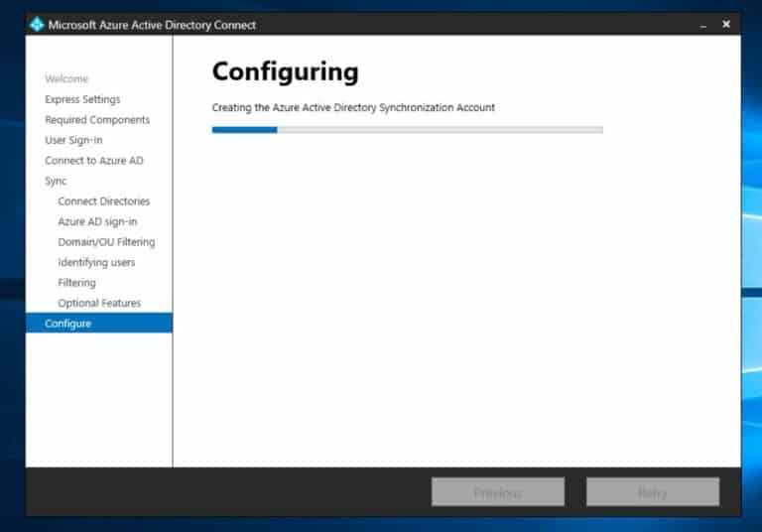Click the Configuring heading
The image size is (762, 532).
pos(286,72)
